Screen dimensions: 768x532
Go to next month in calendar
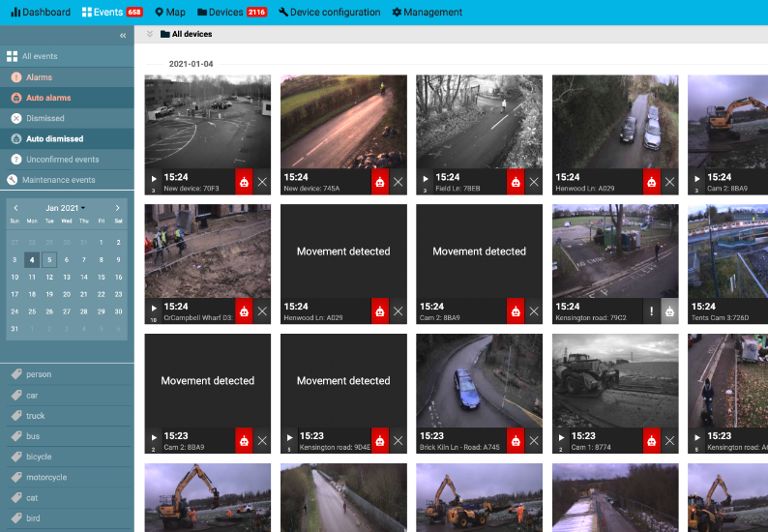point(118,208)
